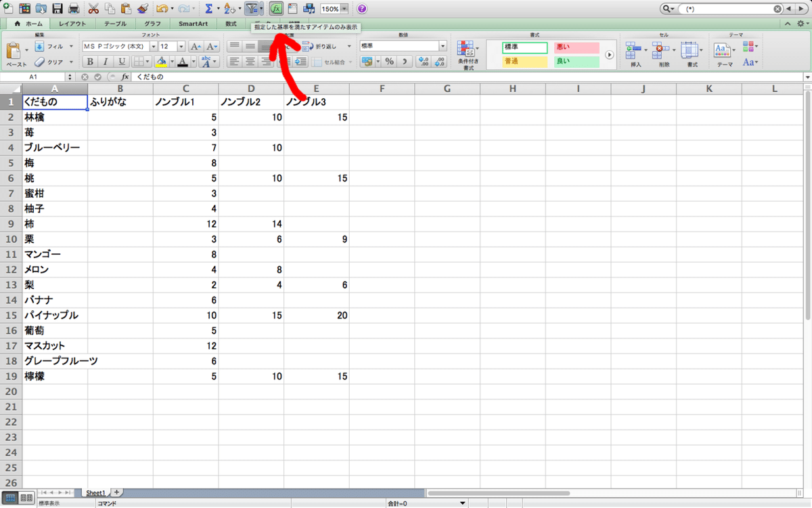Click the Sort A-Z icon
Screen dimensions: 812x508
pyautogui.click(x=230, y=9)
